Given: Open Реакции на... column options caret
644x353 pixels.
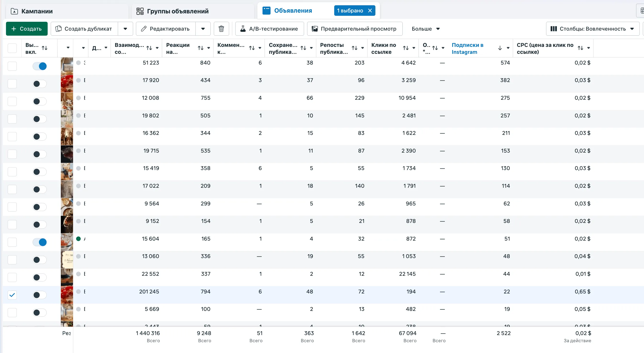Looking at the screenshot, I should [x=209, y=48].
